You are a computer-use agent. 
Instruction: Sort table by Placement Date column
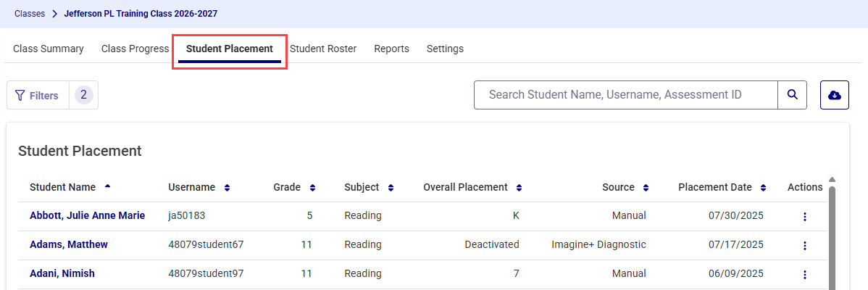coord(764,188)
